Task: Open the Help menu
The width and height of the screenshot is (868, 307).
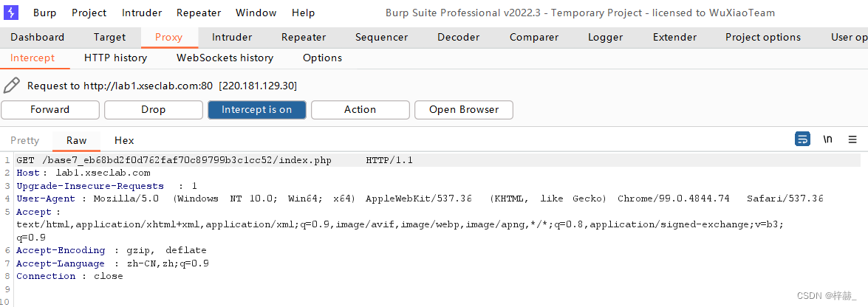Action: click(304, 12)
